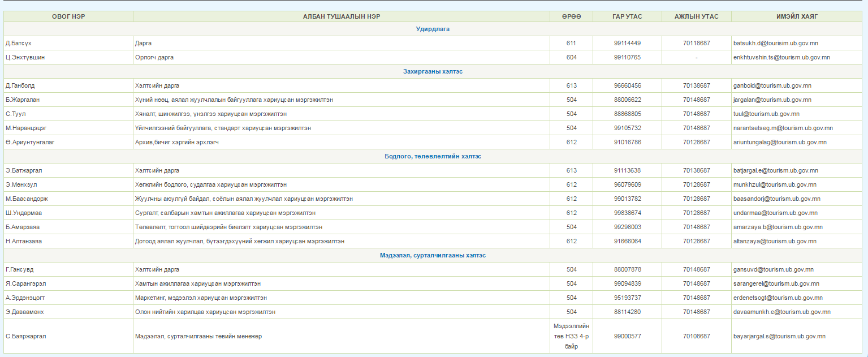Select the Удирдлага section heading
The width and height of the screenshot is (868, 357).
click(433, 29)
